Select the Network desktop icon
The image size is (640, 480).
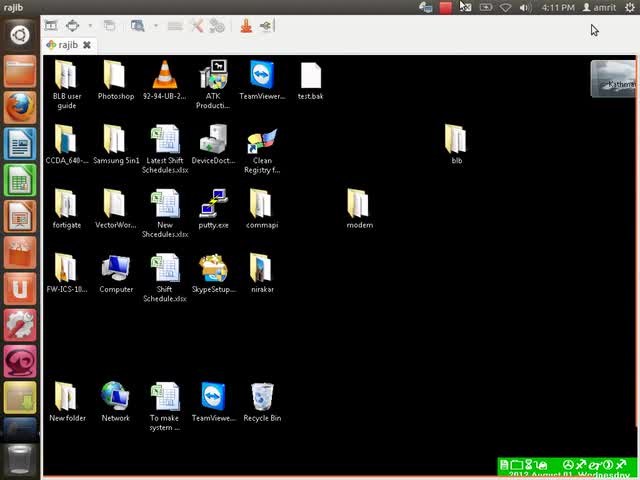tap(116, 402)
